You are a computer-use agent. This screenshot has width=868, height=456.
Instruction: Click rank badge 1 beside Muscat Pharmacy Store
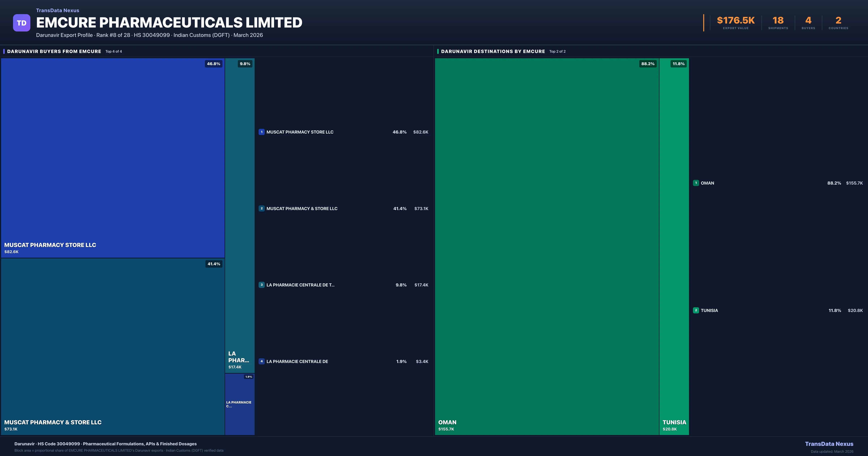pos(261,132)
